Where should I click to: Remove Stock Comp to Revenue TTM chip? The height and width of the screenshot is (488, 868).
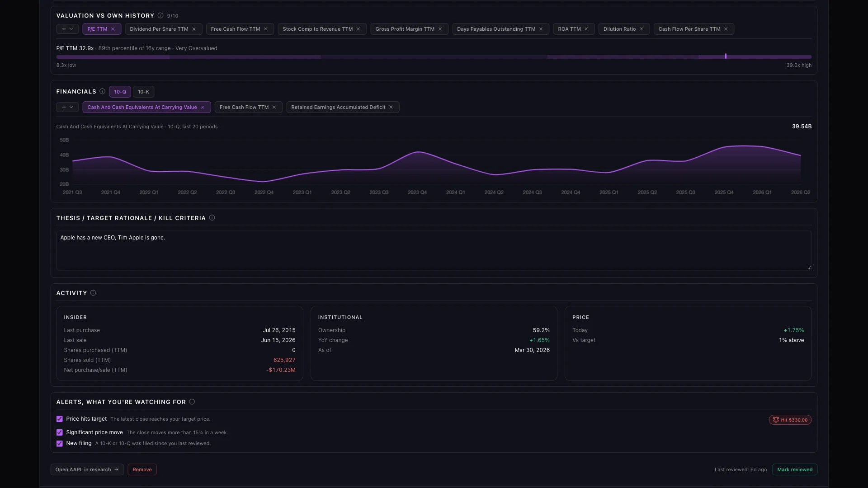point(359,29)
